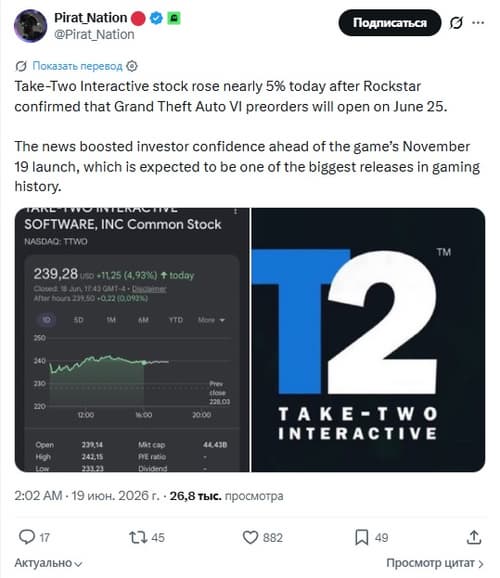Open the three-dots more options menu
This screenshot has width=500, height=578.
pyautogui.click(x=478, y=23)
